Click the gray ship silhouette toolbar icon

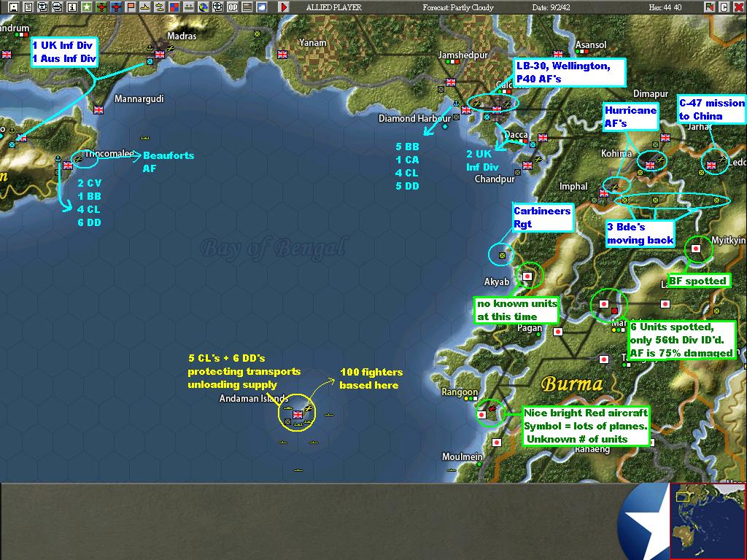(189, 7)
